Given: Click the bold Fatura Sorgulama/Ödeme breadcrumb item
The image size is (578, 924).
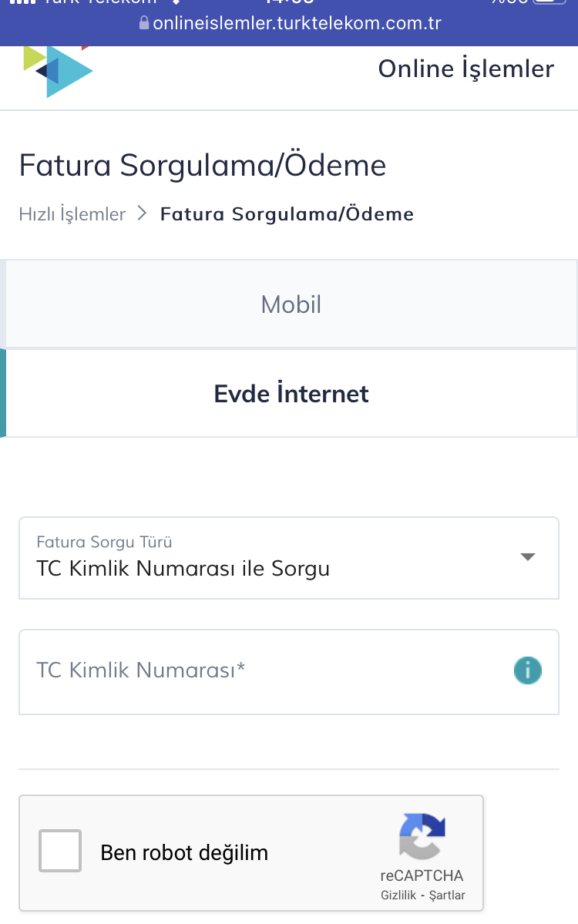Looking at the screenshot, I should [x=287, y=213].
